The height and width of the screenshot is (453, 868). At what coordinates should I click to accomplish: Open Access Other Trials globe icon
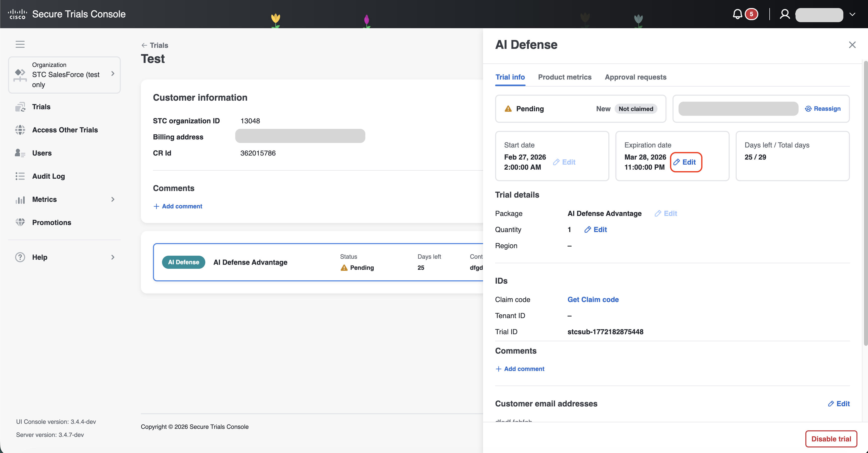(x=20, y=130)
